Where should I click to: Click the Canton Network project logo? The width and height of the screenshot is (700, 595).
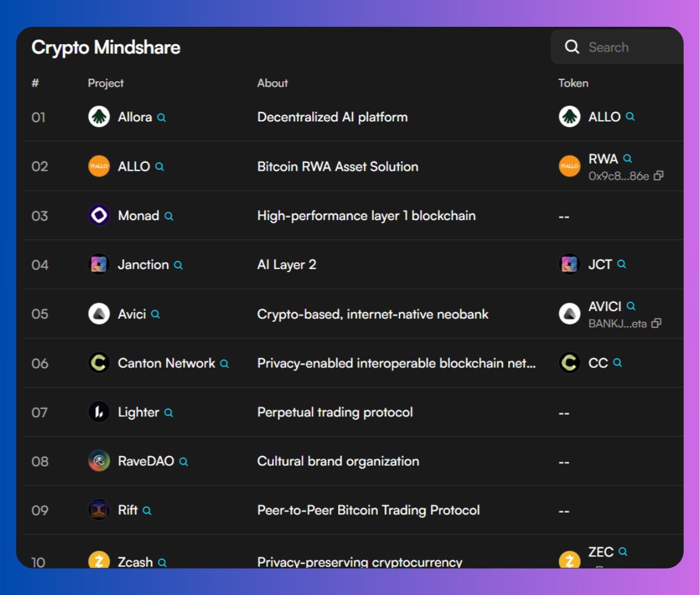[99, 363]
